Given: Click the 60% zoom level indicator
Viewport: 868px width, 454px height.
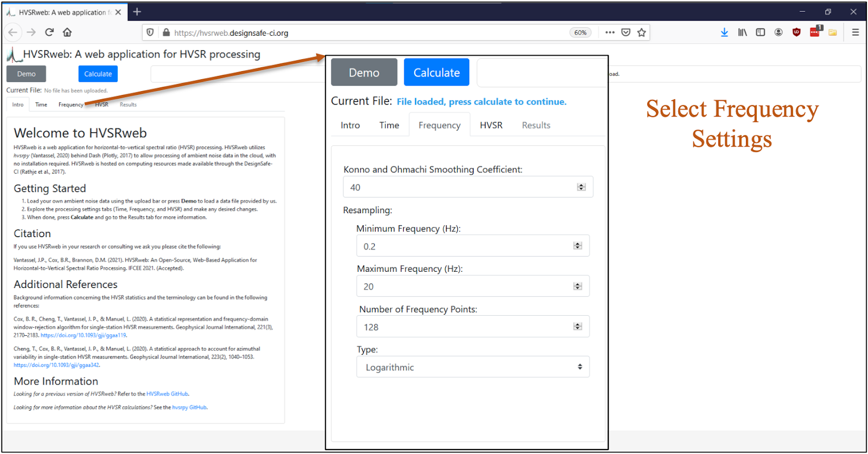Looking at the screenshot, I should [580, 33].
